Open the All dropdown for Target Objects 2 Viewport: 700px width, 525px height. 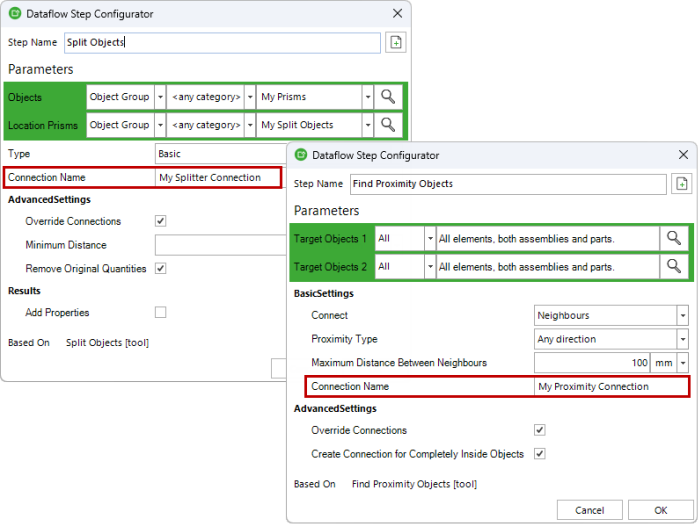pos(430,267)
